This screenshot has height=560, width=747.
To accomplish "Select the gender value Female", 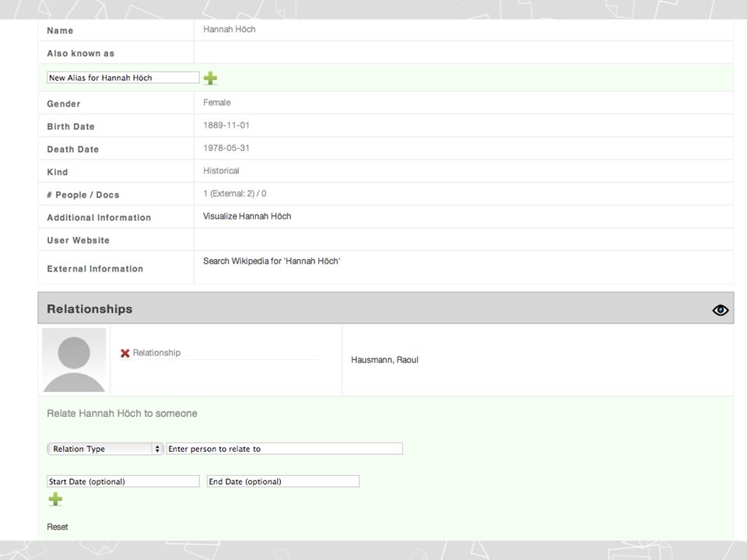I will [217, 103].
